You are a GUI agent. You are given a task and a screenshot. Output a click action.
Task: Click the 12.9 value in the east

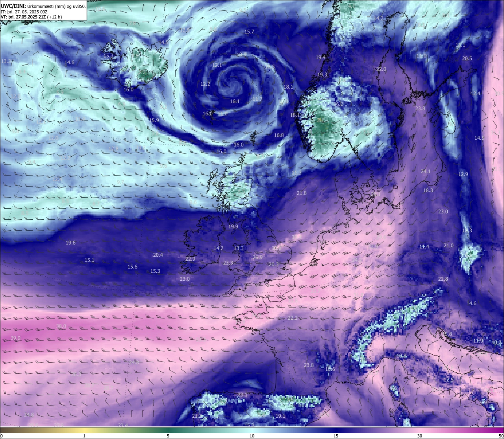point(463,174)
